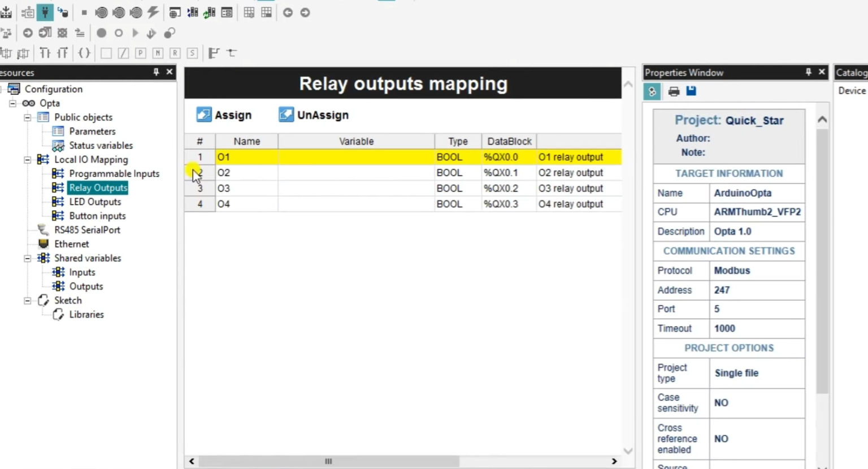
Task: Collapse the Sketch tree node
Action: click(27, 300)
